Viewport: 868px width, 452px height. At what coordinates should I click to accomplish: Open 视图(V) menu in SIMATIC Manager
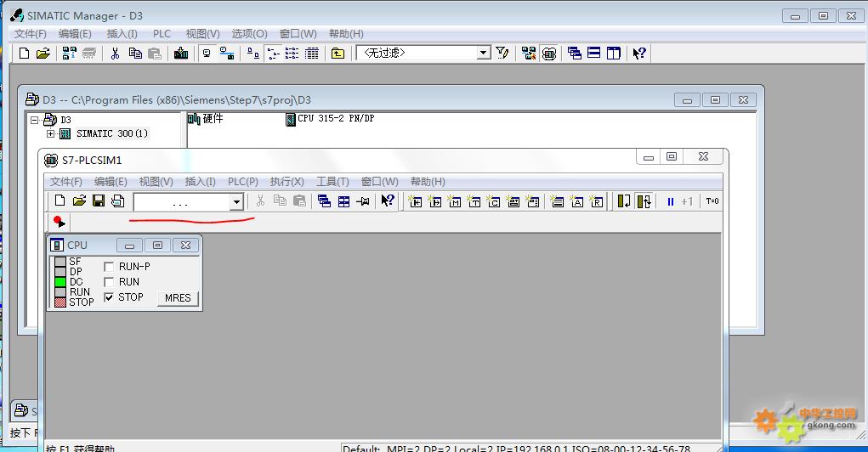tap(202, 34)
